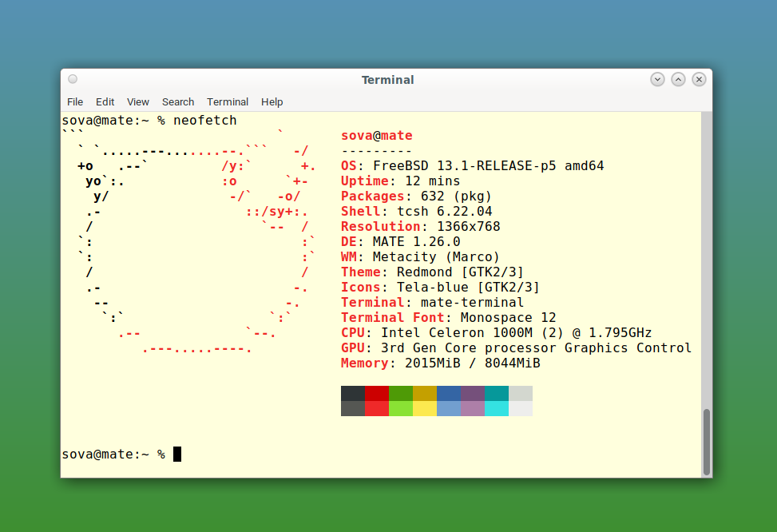Click the 'Theme: Redmond [GTK2/3]' line
The width and height of the screenshot is (777, 532).
(432, 272)
